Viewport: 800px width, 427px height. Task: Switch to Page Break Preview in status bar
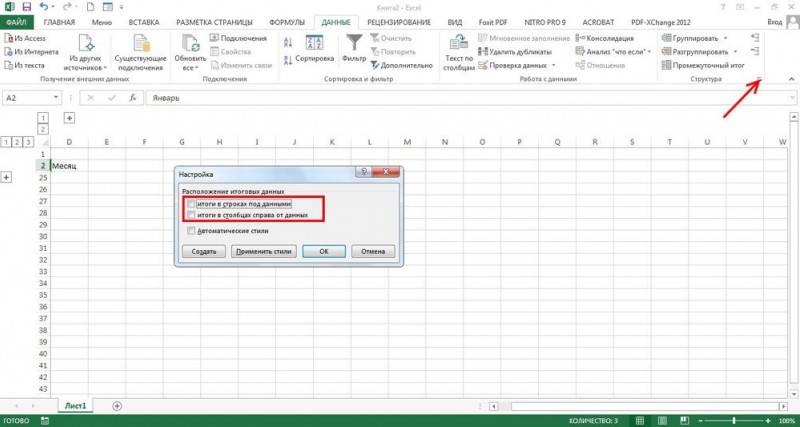pos(687,421)
